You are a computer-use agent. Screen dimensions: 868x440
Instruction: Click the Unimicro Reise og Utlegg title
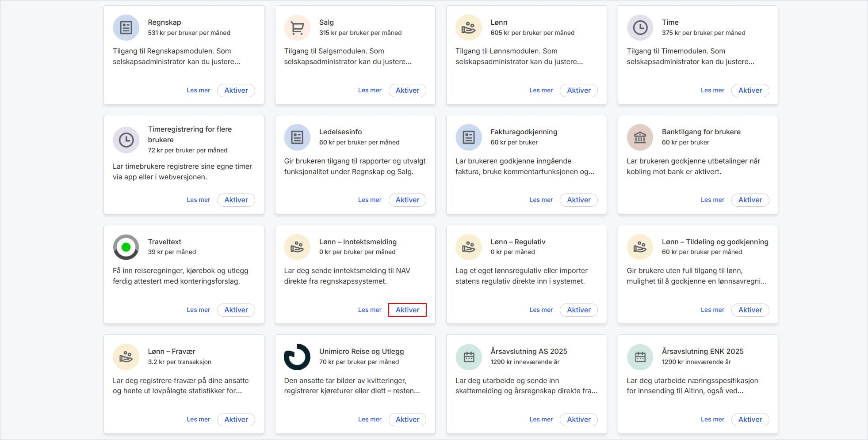[x=361, y=351]
